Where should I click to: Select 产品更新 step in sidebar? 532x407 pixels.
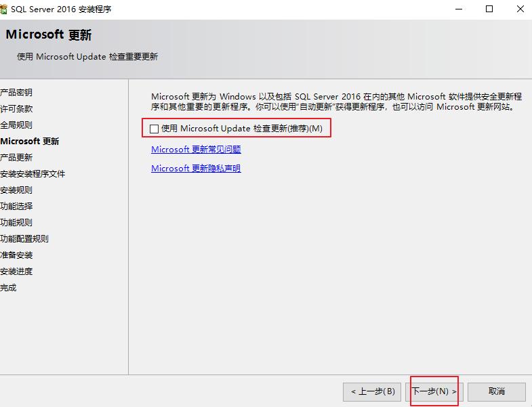tap(16, 157)
